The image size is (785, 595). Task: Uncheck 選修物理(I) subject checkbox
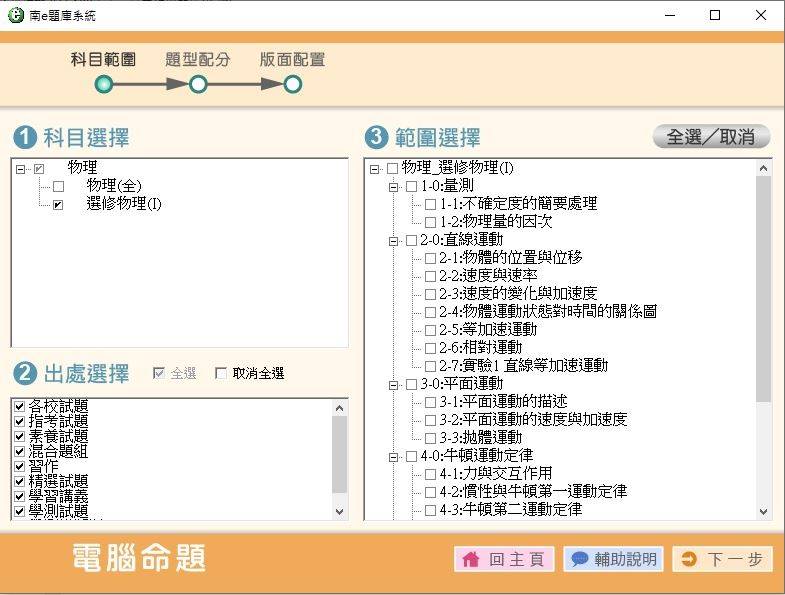[59, 205]
